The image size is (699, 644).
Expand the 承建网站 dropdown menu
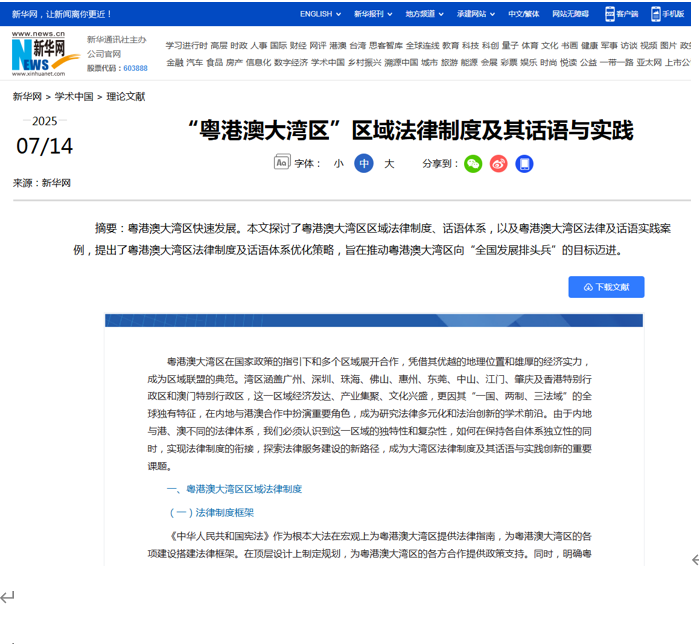pyautogui.click(x=476, y=14)
